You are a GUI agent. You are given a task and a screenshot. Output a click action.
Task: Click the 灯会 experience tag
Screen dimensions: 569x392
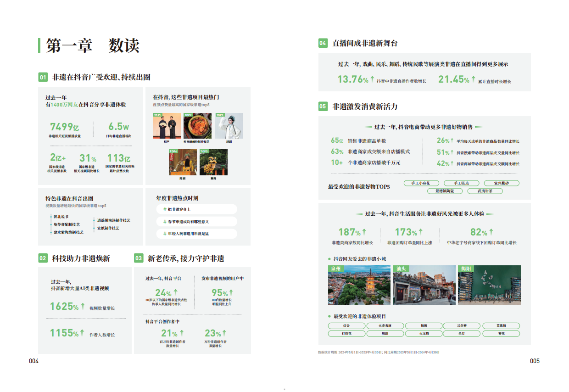click(x=346, y=326)
